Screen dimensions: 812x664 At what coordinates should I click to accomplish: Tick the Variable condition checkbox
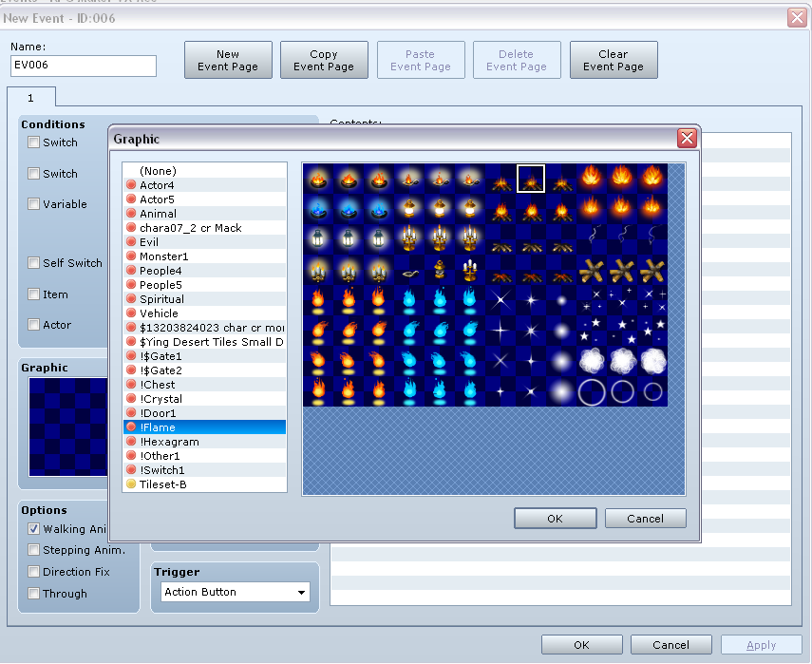pos(33,204)
